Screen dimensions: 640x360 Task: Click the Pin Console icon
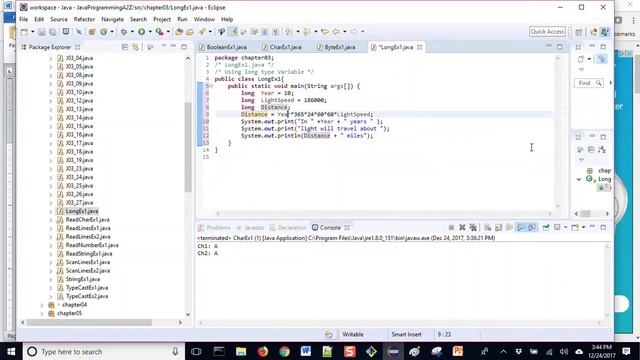546,227
